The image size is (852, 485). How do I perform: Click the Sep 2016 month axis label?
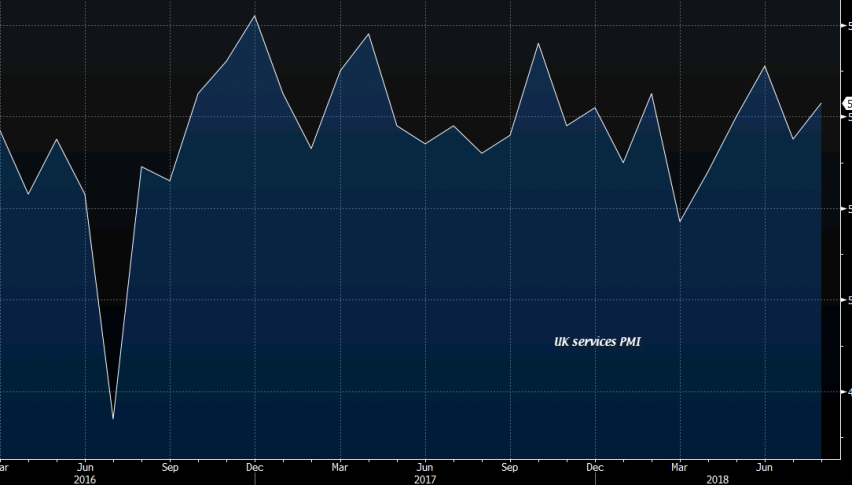(170, 467)
